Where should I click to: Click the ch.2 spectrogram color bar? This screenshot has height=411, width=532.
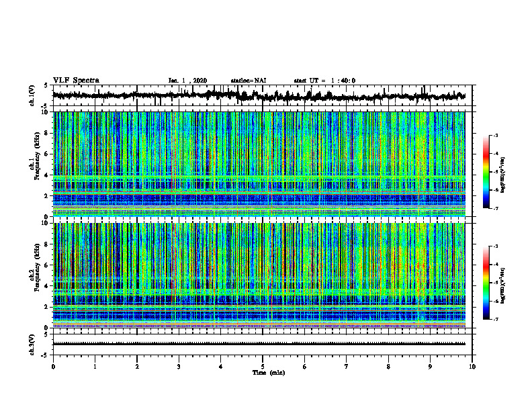[x=486, y=283]
